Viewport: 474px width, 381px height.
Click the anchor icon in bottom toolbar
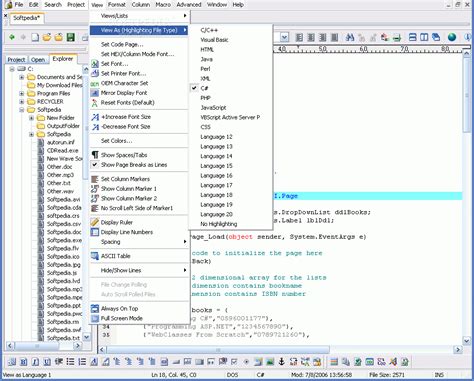pos(281,361)
